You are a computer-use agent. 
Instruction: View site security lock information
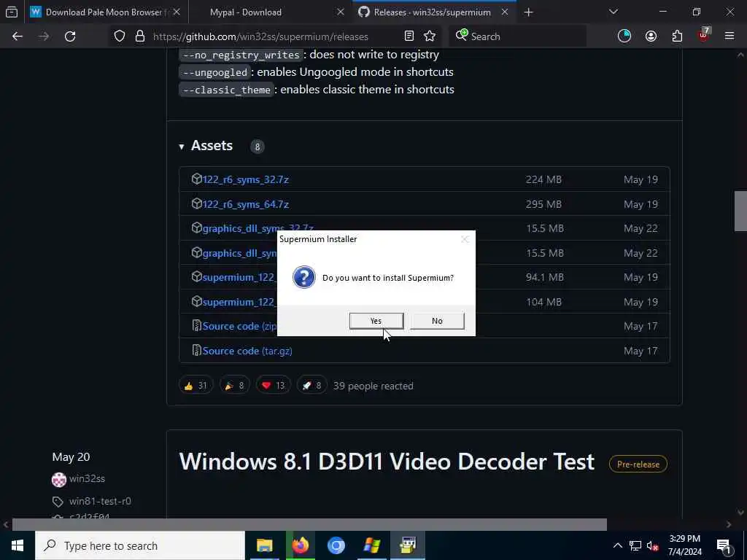140,36
